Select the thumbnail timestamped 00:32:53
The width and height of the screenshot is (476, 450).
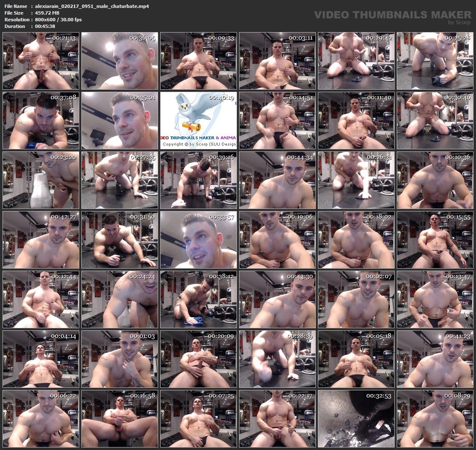pos(356,419)
